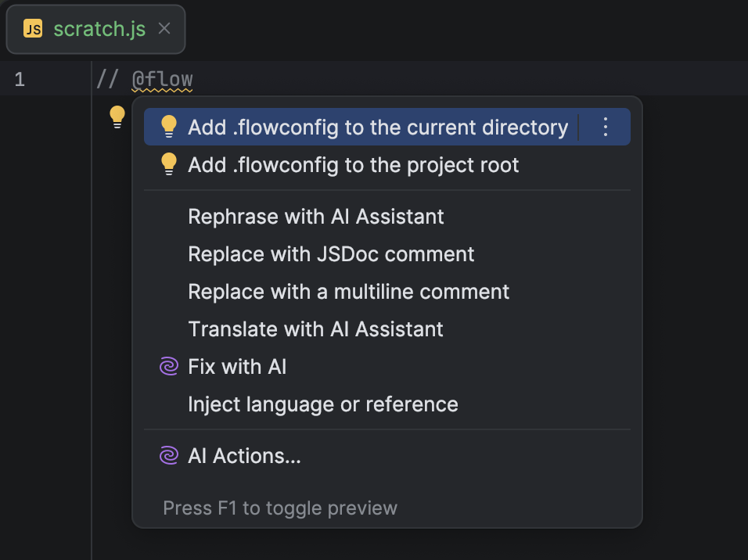Click lightbulb icon beside the current directory option
Viewport: 748px width, 560px height.
(x=168, y=126)
